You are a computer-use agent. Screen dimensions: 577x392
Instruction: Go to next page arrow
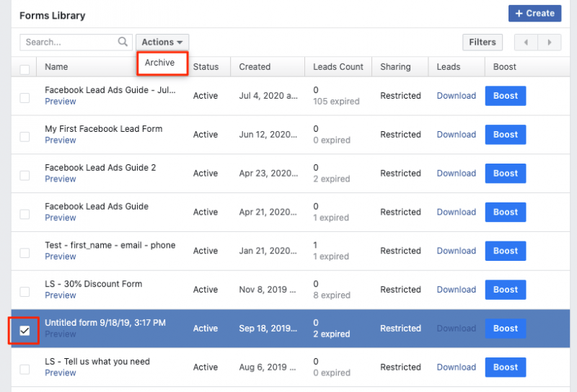[x=550, y=43]
